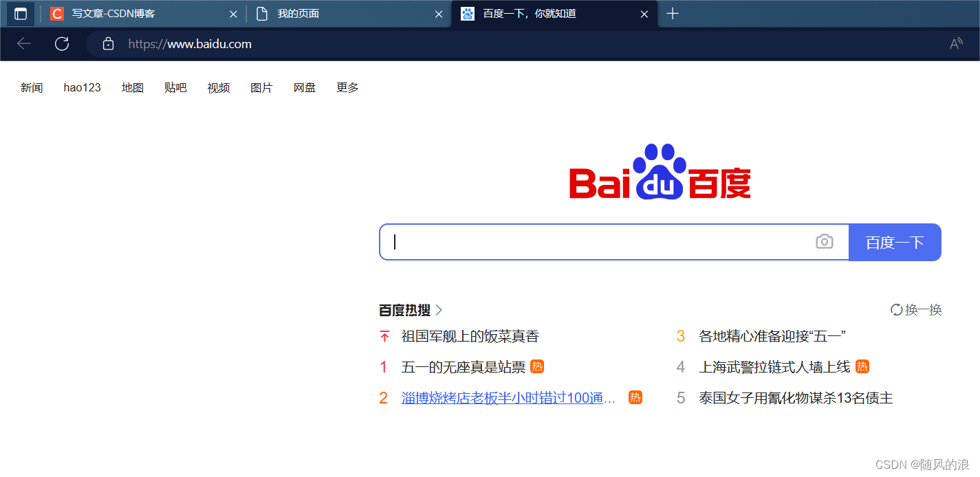Click the CSDN favicon on first tab

[57, 14]
